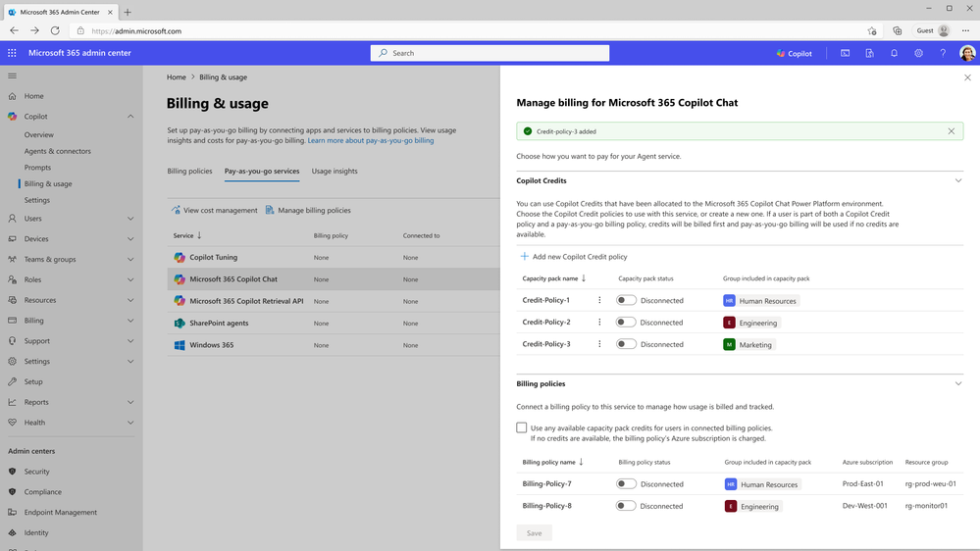
Task: Expand the Devices sidebar group
Action: coord(130,238)
